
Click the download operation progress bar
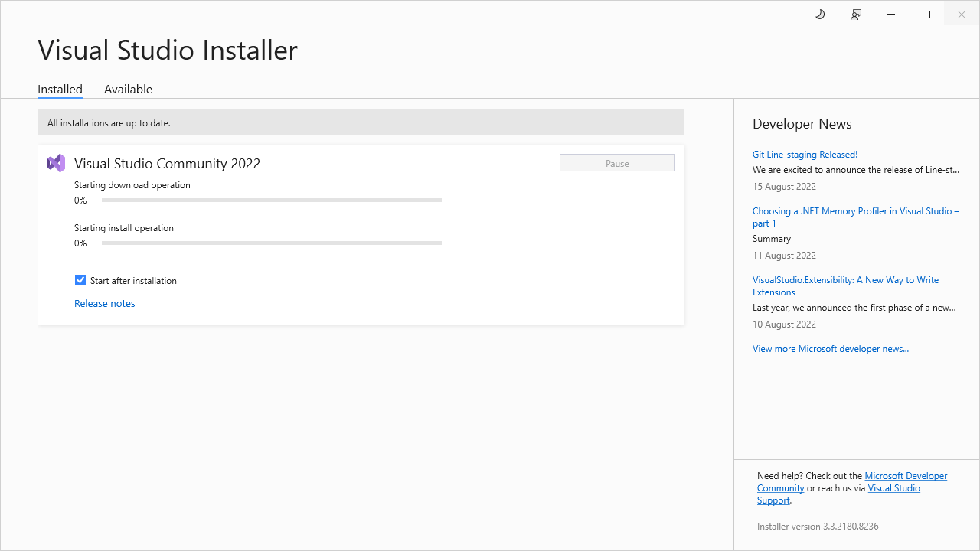click(271, 200)
